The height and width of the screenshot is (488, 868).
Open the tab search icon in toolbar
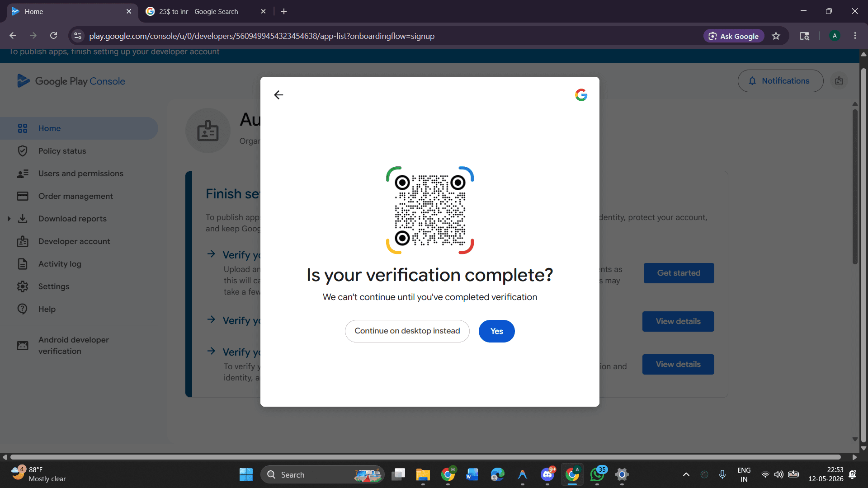pyautogui.click(x=804, y=36)
